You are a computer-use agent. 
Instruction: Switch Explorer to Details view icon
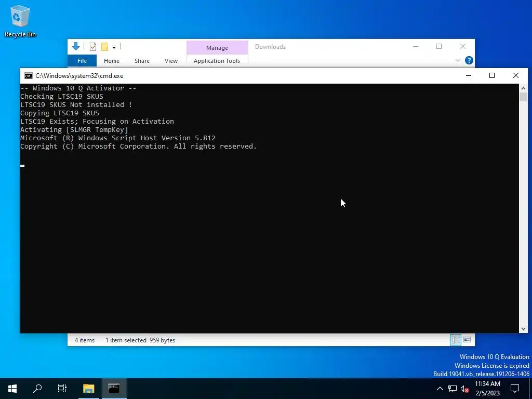(x=456, y=340)
